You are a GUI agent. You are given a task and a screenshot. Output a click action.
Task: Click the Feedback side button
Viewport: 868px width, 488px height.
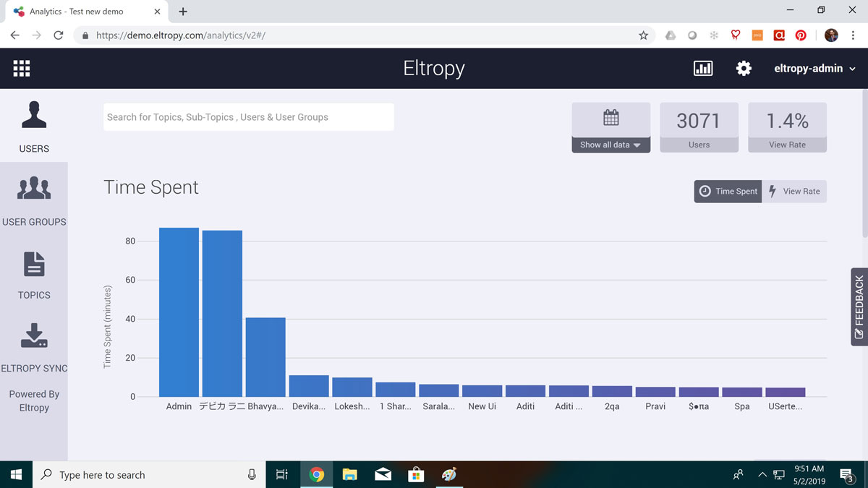pyautogui.click(x=859, y=307)
